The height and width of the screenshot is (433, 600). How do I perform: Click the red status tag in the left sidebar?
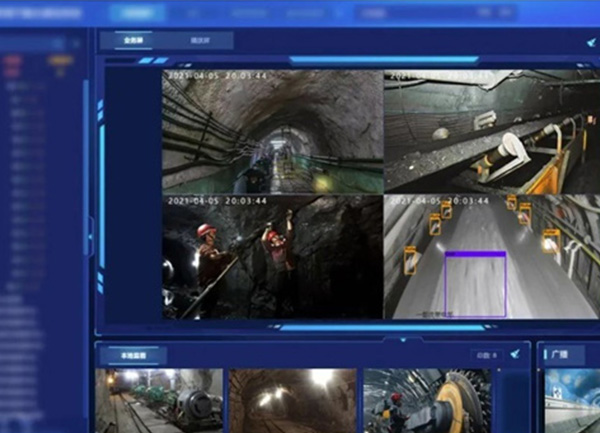pos(13,60)
